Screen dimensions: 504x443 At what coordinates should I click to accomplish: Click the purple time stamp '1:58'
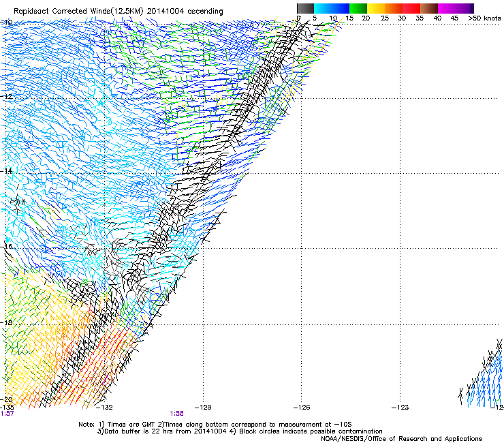pos(177,414)
